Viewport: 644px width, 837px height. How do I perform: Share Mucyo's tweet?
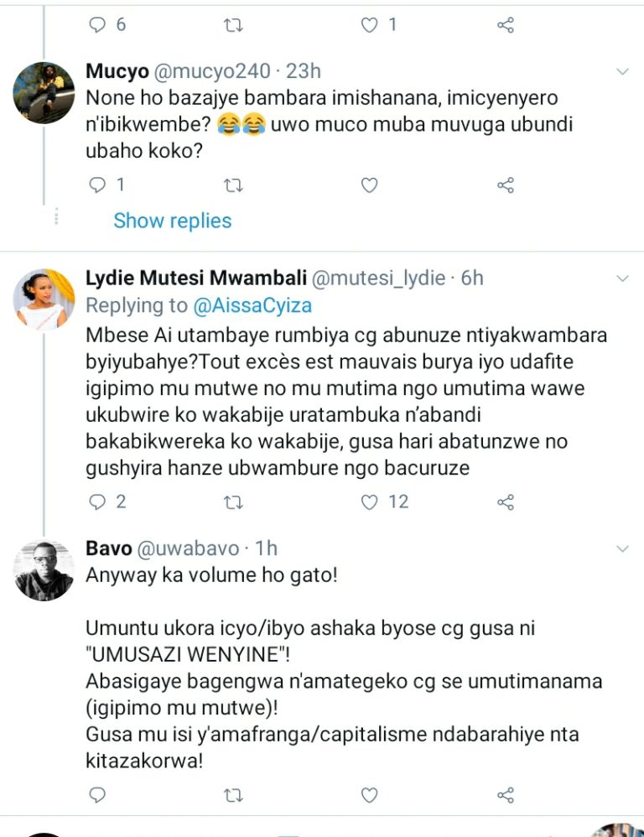pos(505,185)
